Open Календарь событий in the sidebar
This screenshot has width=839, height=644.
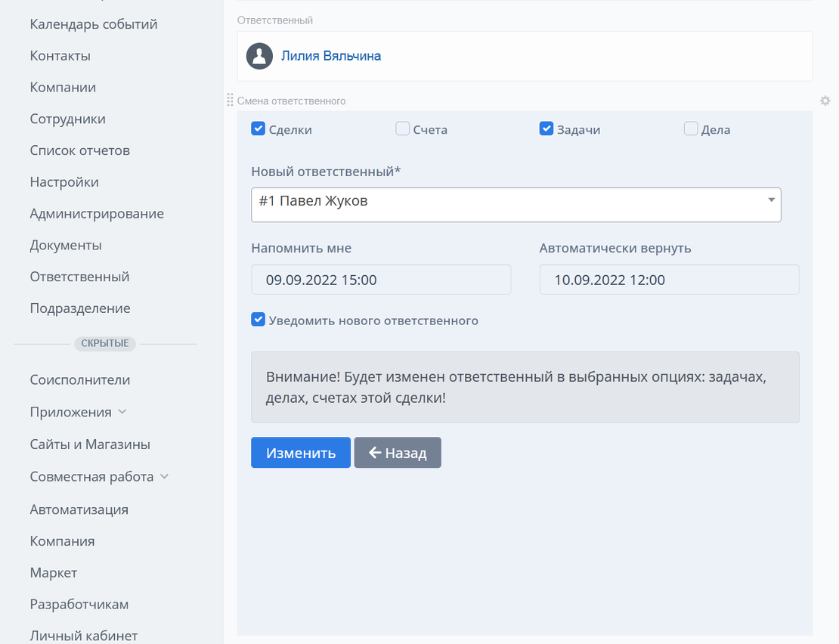[x=94, y=24]
